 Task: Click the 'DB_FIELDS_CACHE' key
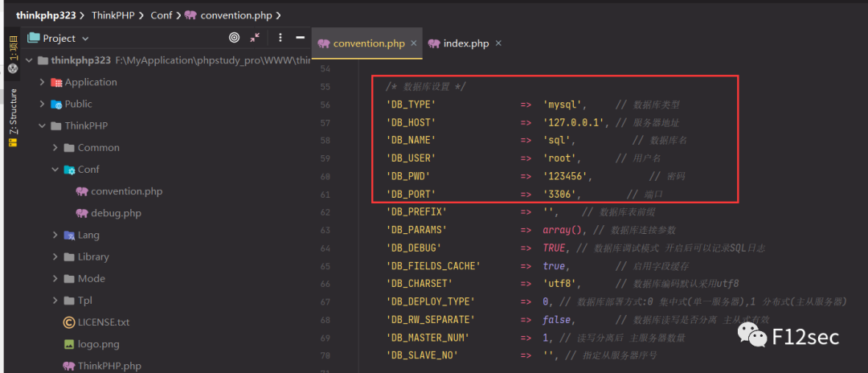click(433, 266)
